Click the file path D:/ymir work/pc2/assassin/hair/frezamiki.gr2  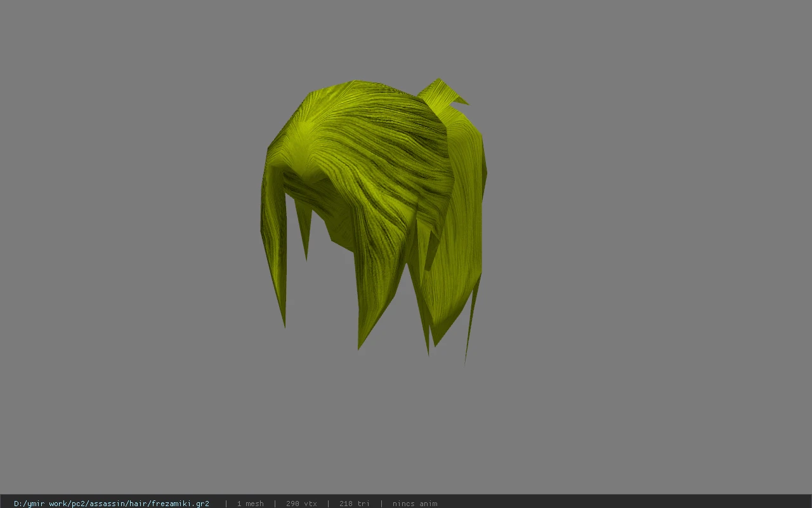[x=112, y=504]
